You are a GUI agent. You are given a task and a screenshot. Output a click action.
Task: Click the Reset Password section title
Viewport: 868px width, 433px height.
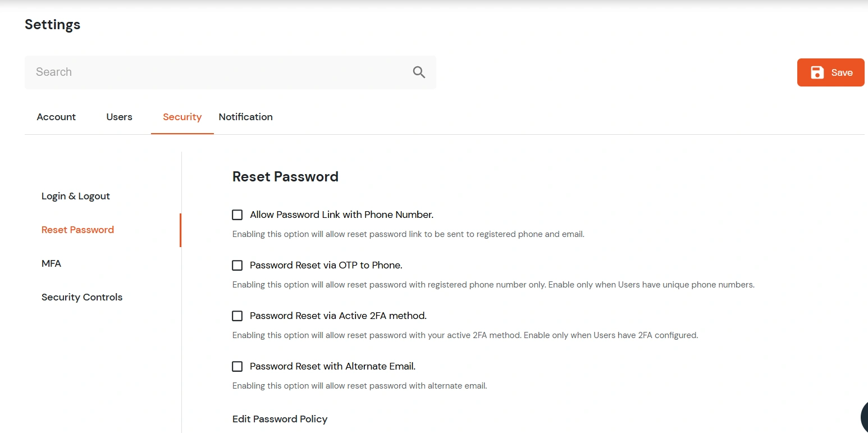(x=285, y=176)
